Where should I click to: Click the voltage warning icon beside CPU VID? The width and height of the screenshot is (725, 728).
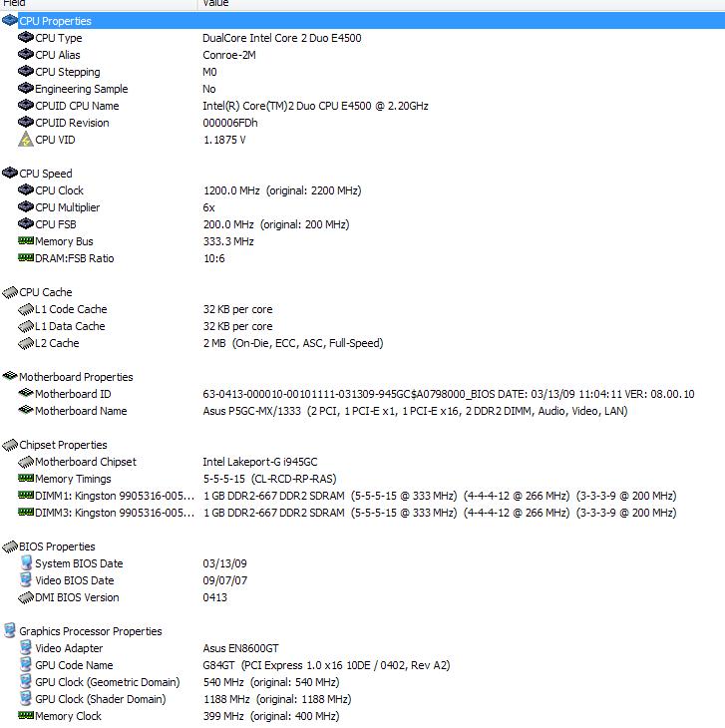[x=26, y=140]
